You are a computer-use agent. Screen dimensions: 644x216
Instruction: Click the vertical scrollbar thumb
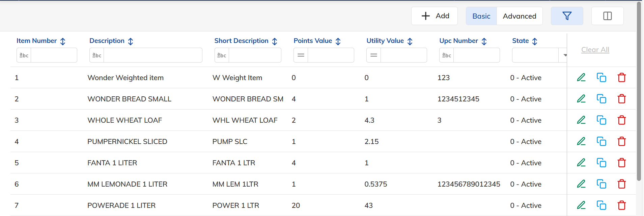point(639,91)
